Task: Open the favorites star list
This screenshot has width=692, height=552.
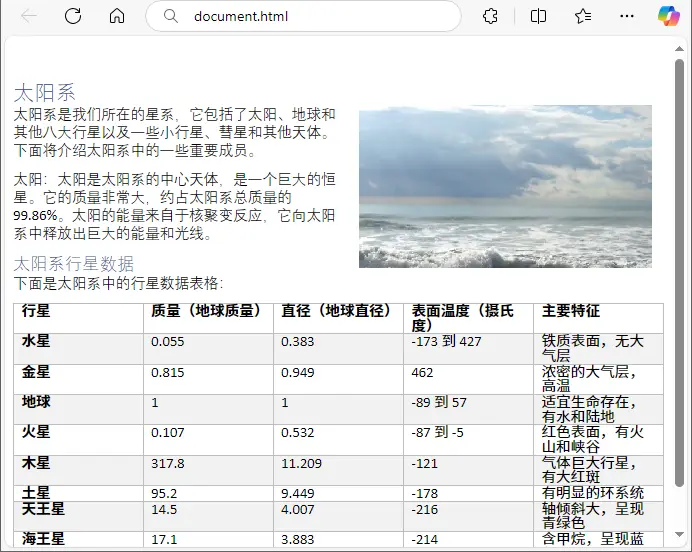Action: click(583, 16)
